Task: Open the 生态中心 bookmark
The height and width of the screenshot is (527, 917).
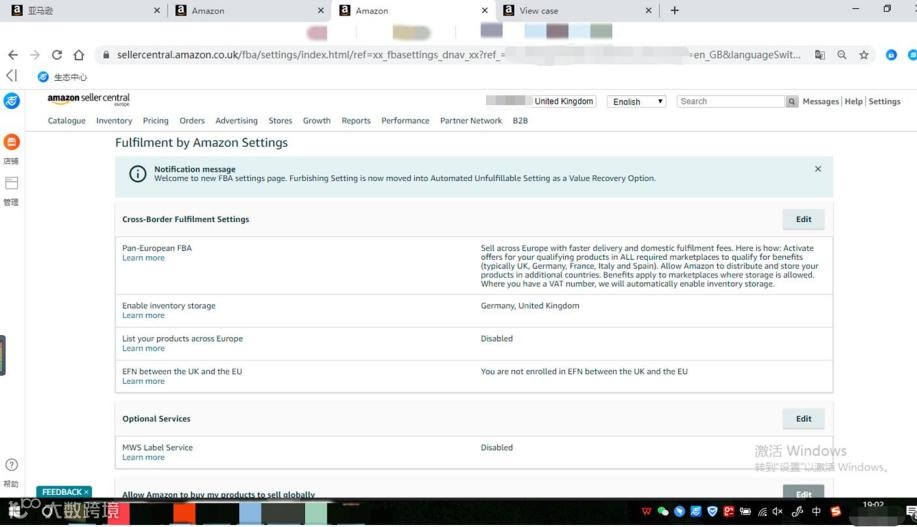Action: (x=63, y=77)
